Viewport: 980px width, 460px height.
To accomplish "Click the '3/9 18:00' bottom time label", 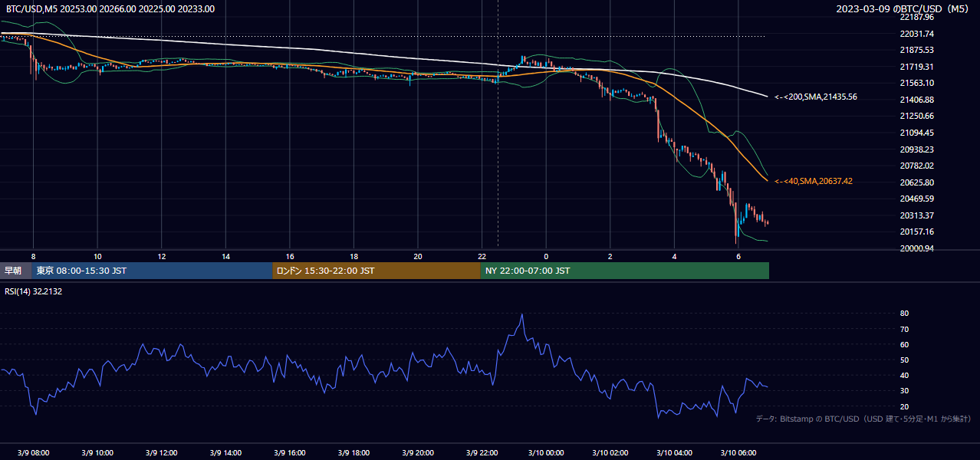I will (354, 453).
